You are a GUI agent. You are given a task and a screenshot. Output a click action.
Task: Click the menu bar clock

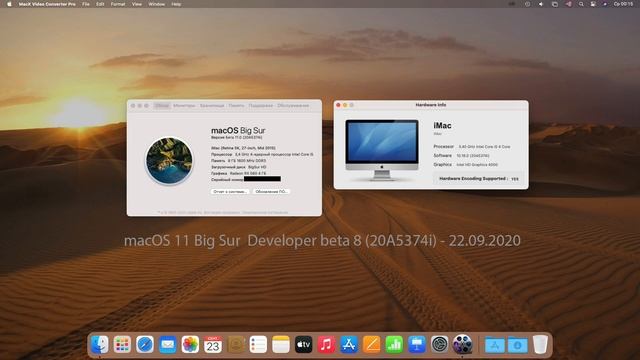[623, 4]
